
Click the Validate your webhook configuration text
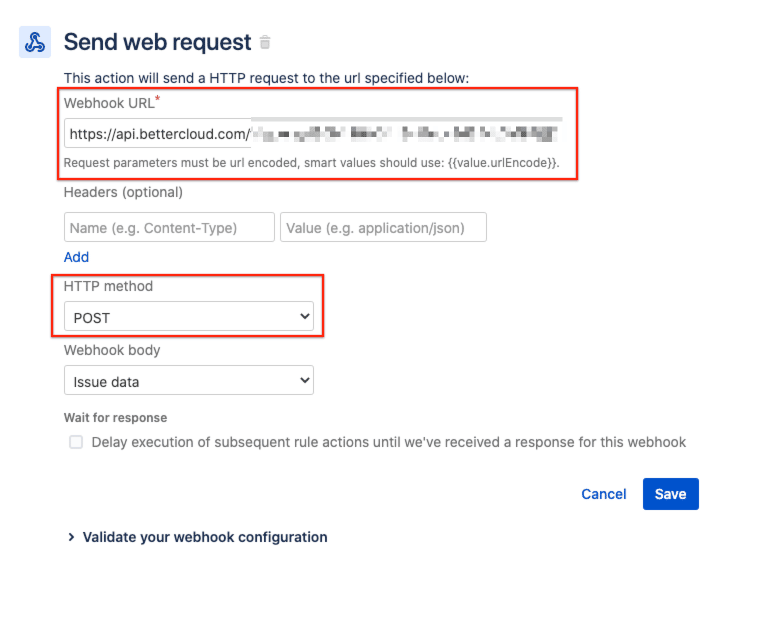tap(205, 537)
